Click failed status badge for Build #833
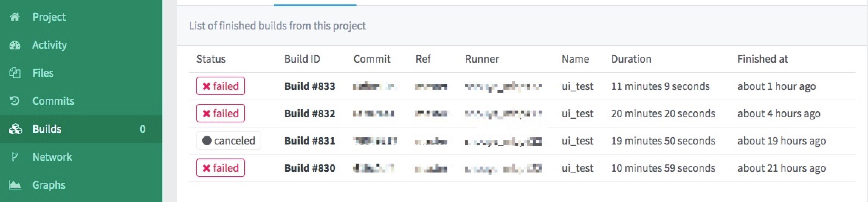Image resolution: width=868 pixels, height=202 pixels. tap(221, 86)
